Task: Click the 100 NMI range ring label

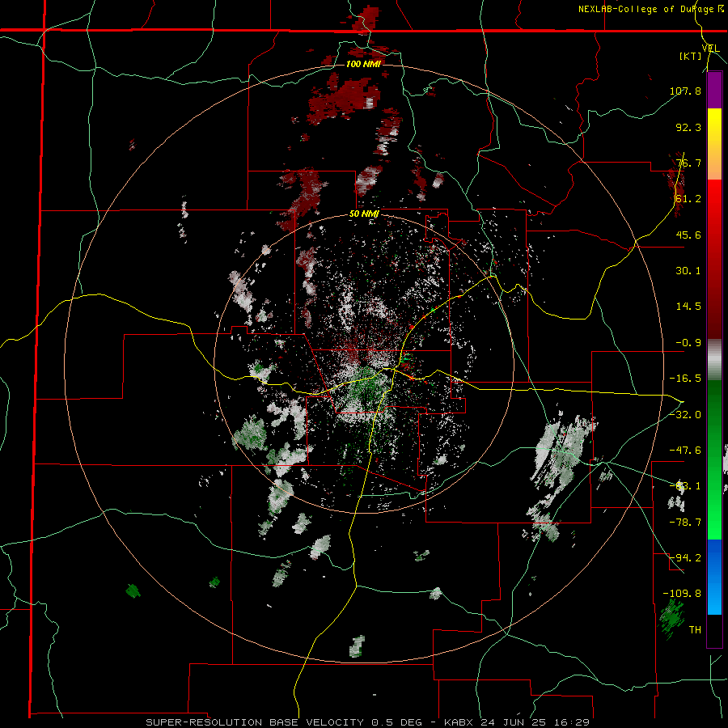Action: pyautogui.click(x=363, y=64)
